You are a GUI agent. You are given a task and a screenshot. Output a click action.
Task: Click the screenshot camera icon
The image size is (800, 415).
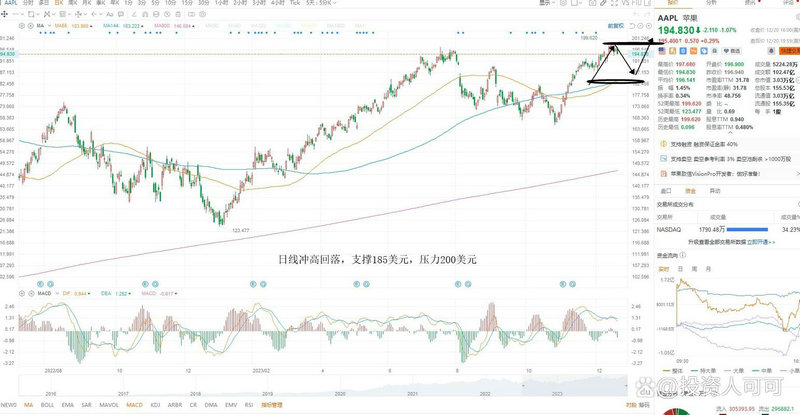tap(592, 3)
